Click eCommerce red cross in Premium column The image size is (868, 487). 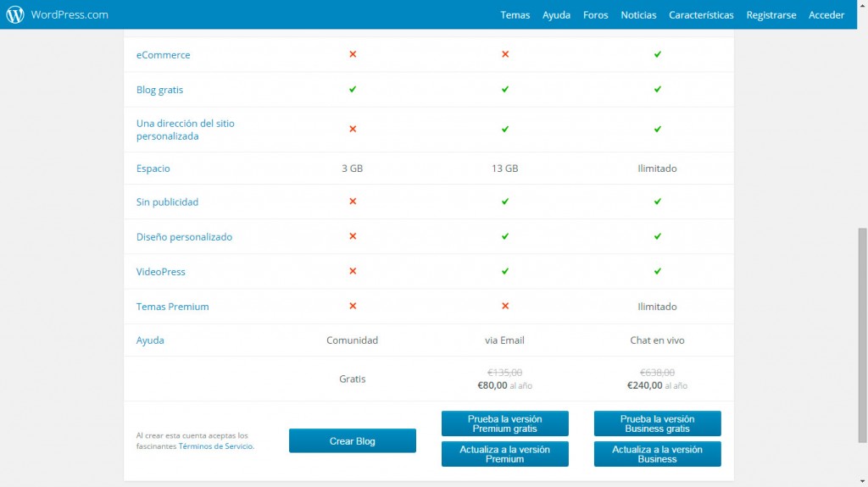tap(505, 54)
